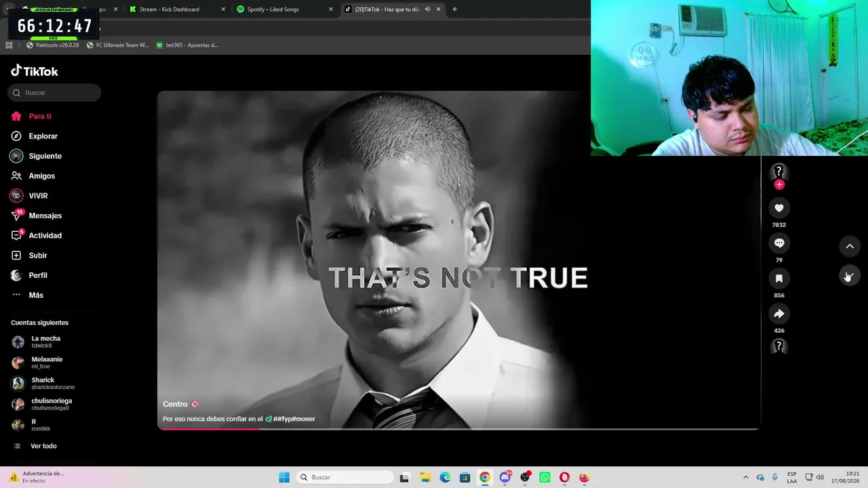Switch to the Spotify – Liked Songs tab
This screenshot has width=868, height=488.
pos(273,9)
